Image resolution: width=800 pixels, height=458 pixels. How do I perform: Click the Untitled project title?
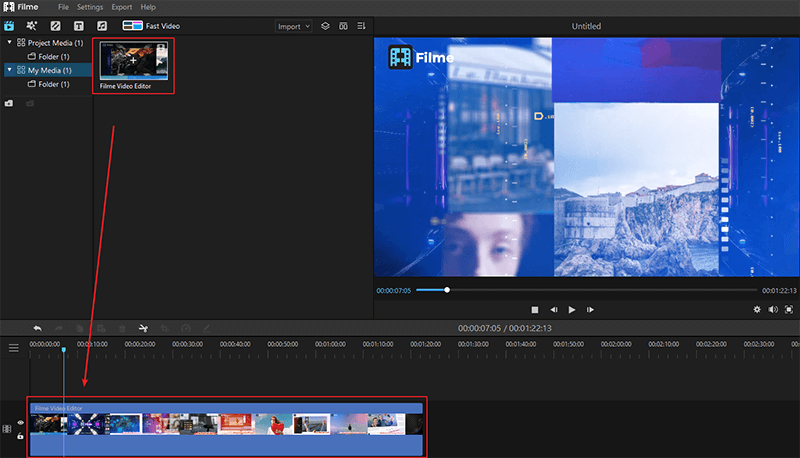point(586,26)
